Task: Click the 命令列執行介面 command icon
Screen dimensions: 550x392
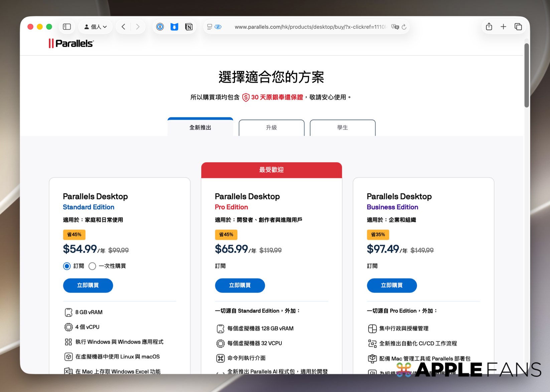Action: 221,358
